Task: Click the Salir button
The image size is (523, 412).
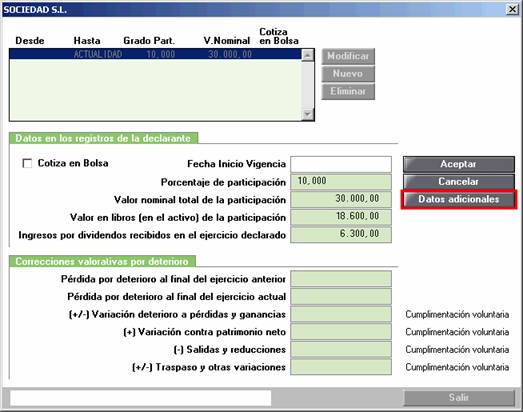Action: point(459,398)
